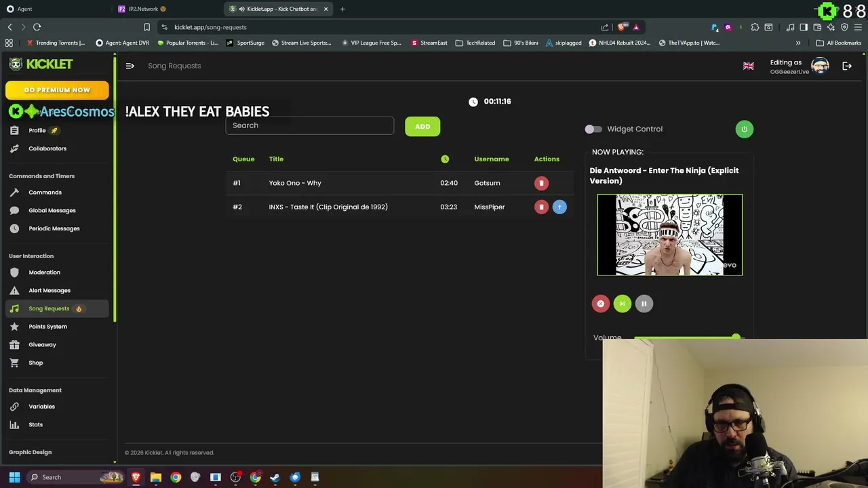Open the All Bookmarks folder

[839, 43]
